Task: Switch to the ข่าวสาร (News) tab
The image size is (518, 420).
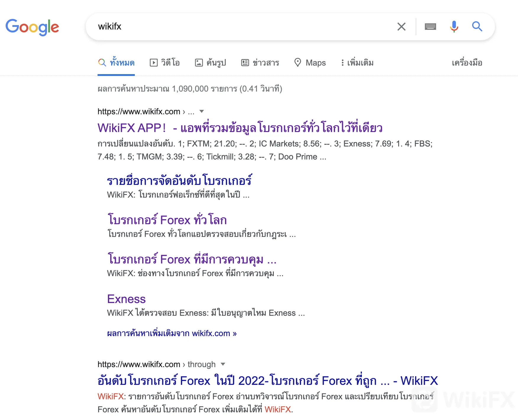Action: click(x=260, y=63)
